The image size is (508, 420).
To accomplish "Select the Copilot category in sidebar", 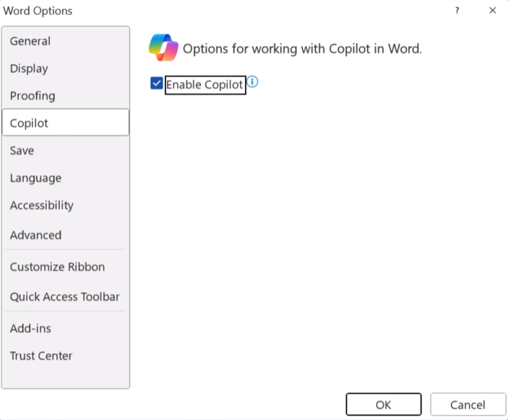I will [x=30, y=123].
